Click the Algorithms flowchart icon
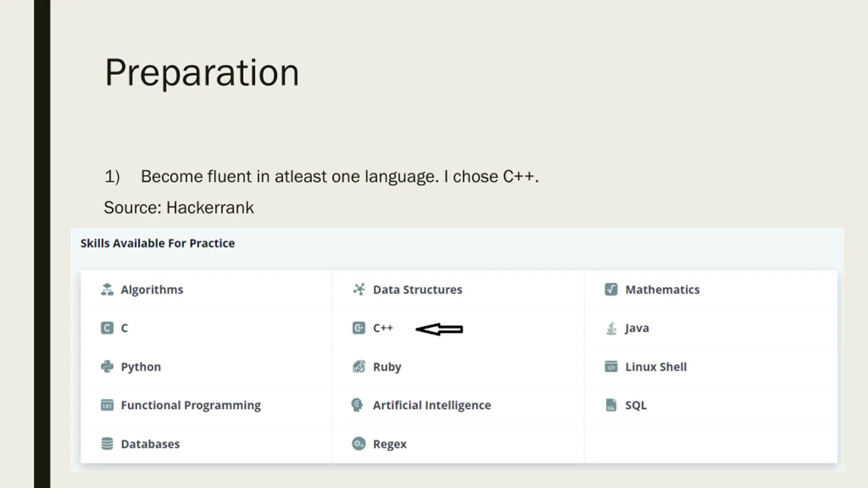The height and width of the screenshot is (488, 868). (x=107, y=289)
